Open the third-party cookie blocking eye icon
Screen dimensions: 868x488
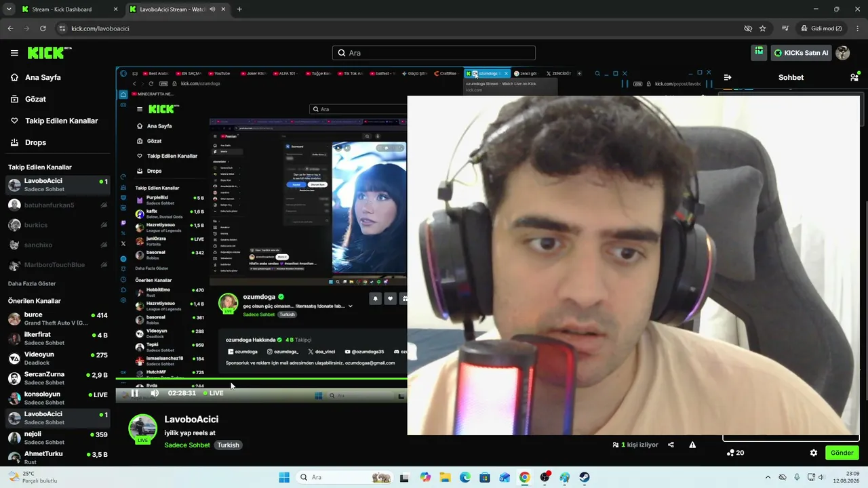coord(748,28)
